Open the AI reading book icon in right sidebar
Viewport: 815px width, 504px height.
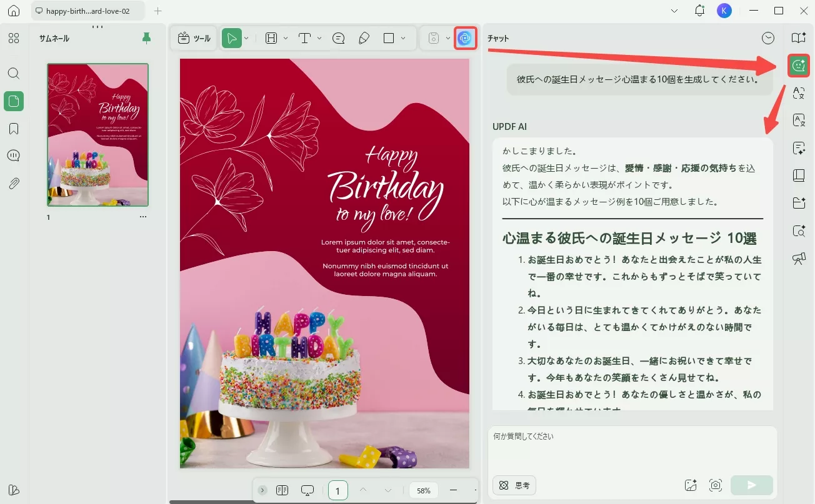click(799, 38)
